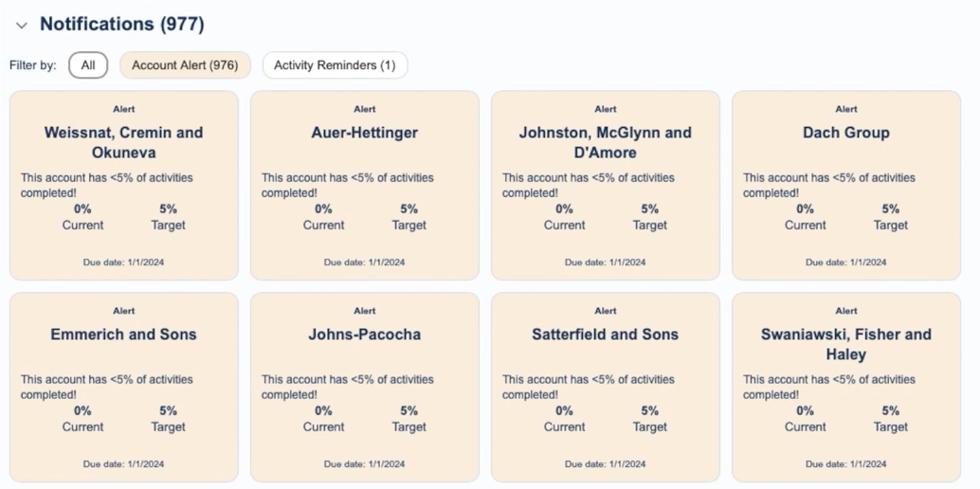Click 5% Target on Dach Group card
Image resolution: width=980 pixels, height=489 pixels.
(x=890, y=217)
